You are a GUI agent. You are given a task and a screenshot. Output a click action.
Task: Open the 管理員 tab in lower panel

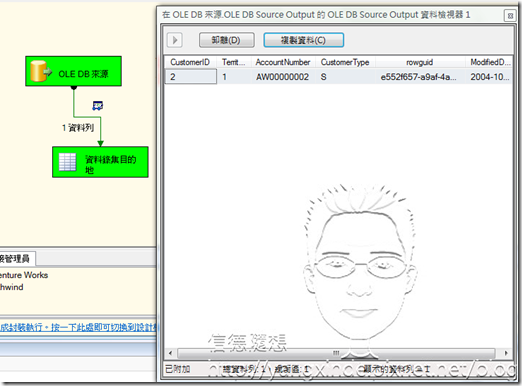pos(15,259)
